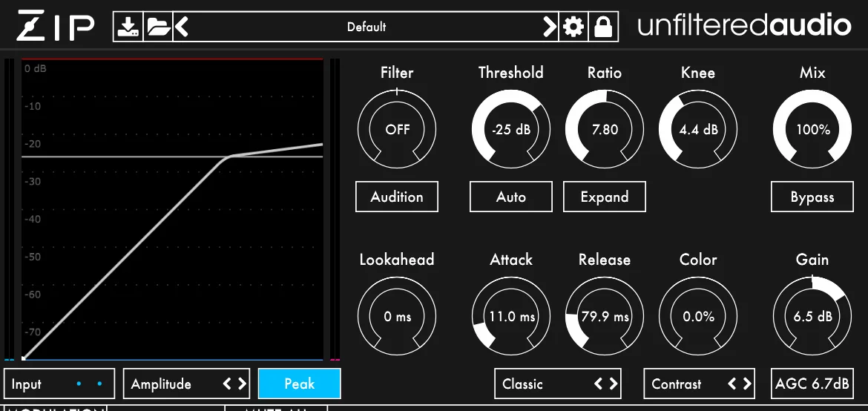Toggle the AGC 6.7dB button
868x411 pixels.
coord(812,384)
